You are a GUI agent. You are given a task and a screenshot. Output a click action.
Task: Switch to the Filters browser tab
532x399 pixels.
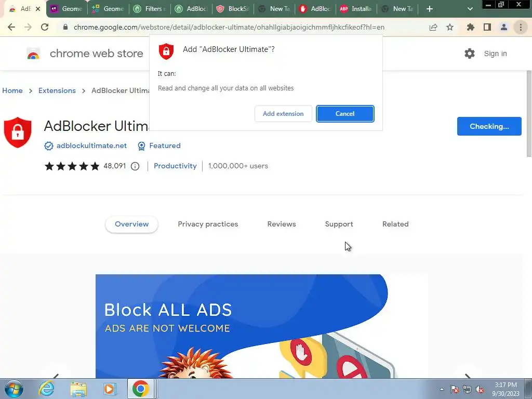click(150, 9)
